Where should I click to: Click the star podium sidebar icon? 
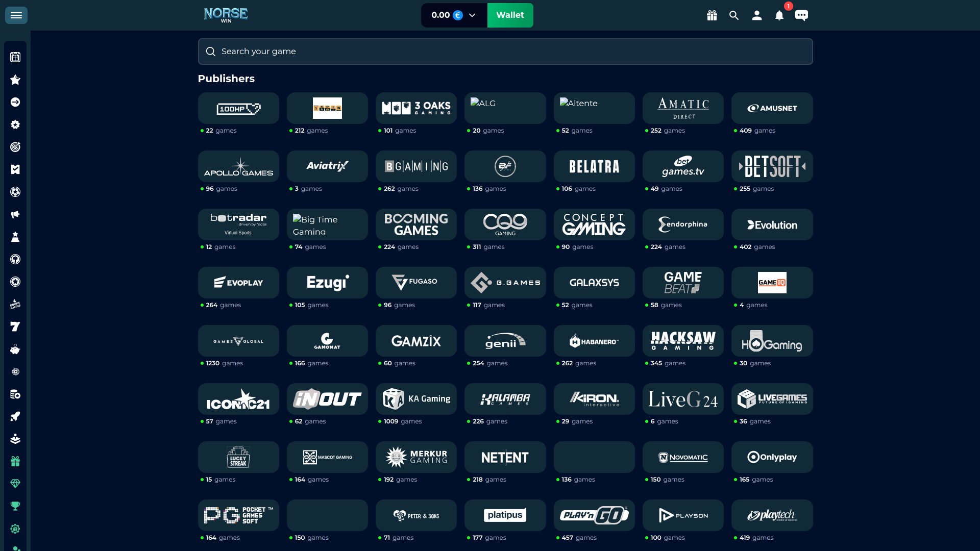click(15, 237)
